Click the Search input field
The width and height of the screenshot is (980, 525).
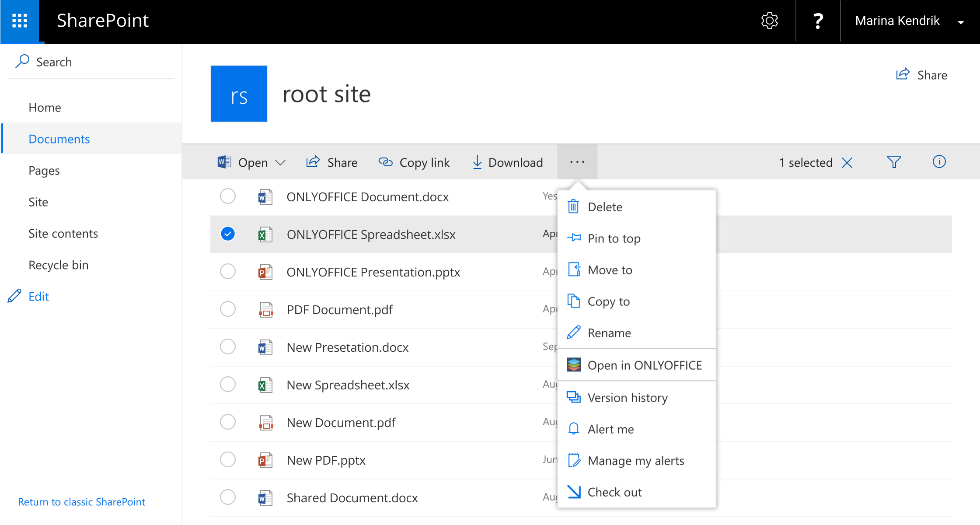[91, 62]
